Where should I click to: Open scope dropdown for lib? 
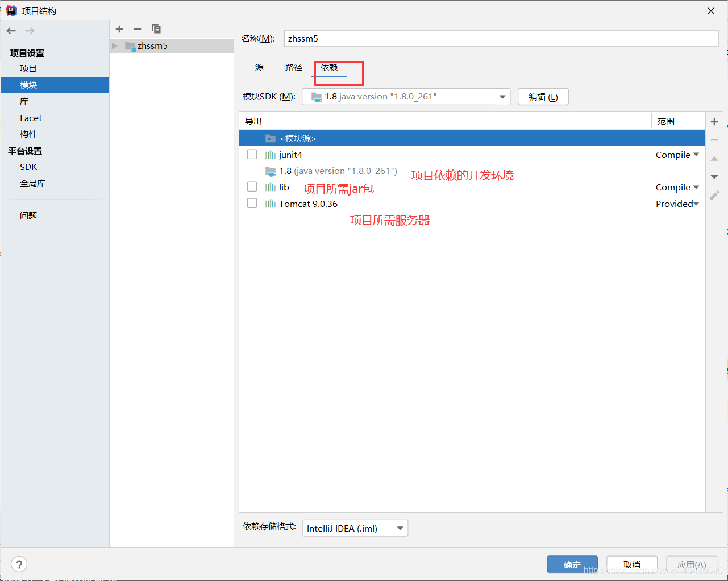coord(696,187)
